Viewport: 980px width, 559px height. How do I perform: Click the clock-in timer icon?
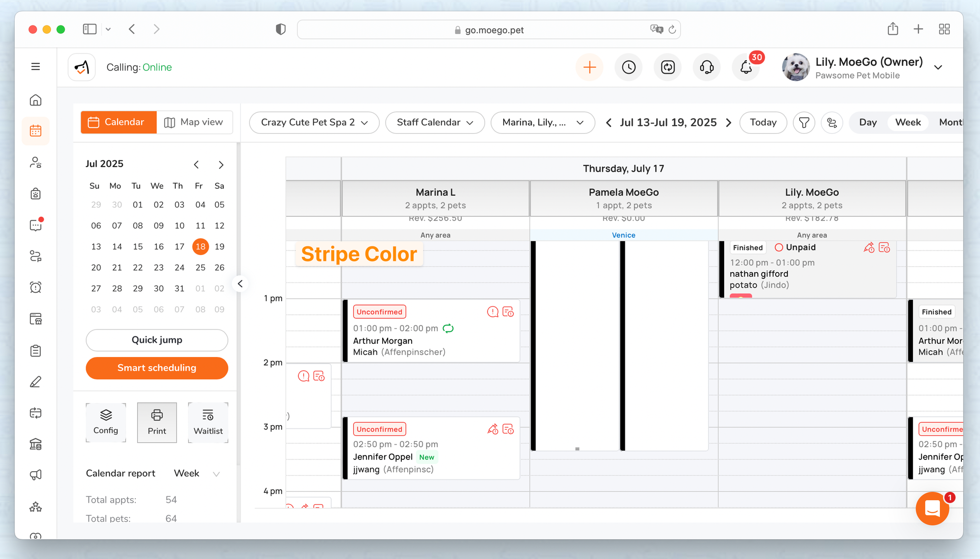point(629,67)
